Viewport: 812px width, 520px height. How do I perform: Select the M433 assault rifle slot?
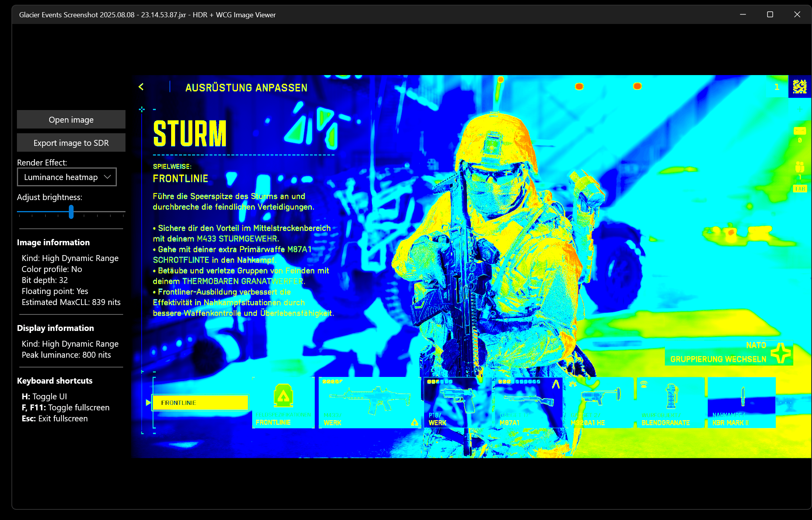(x=369, y=402)
